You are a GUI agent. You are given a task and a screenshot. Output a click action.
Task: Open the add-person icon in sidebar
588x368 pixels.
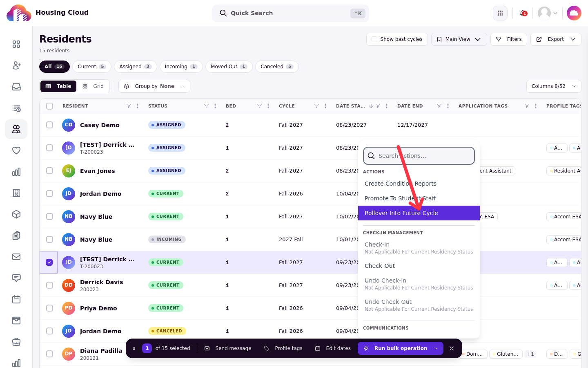coord(16,65)
